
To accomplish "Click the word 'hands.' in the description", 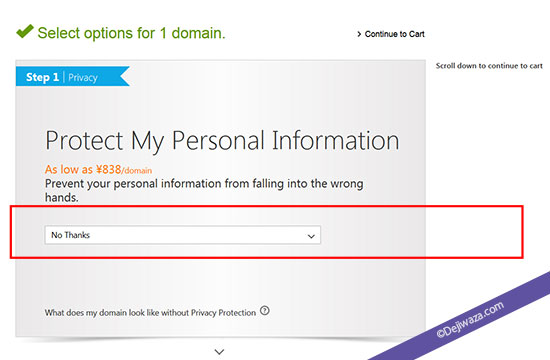I will click(62, 198).
